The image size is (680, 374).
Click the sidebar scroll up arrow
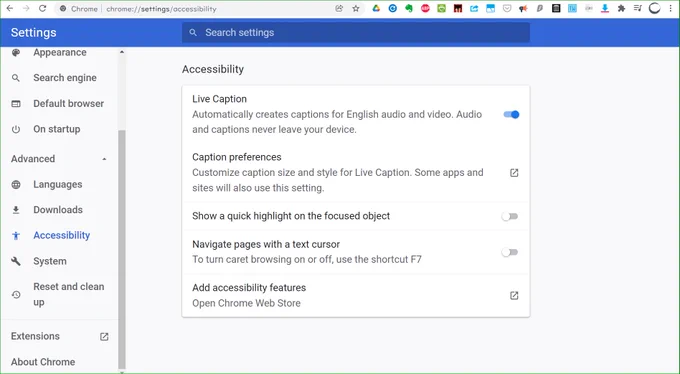[x=122, y=52]
